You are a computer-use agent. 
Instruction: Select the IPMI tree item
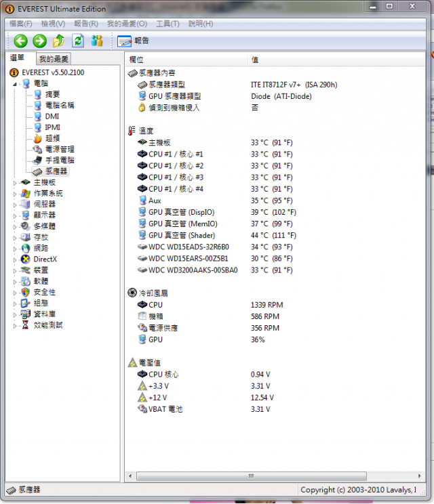click(52, 127)
